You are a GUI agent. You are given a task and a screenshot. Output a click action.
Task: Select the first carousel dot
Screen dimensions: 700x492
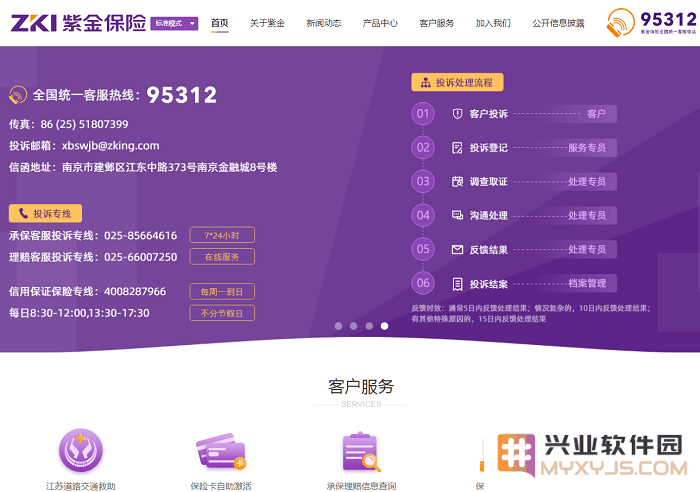point(338,326)
